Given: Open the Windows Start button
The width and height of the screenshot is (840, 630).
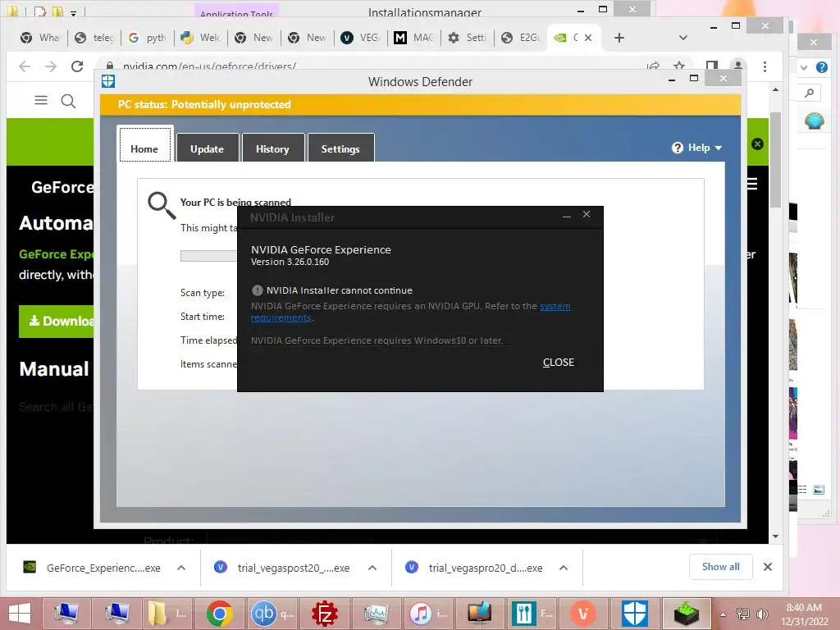Looking at the screenshot, I should click(x=20, y=614).
